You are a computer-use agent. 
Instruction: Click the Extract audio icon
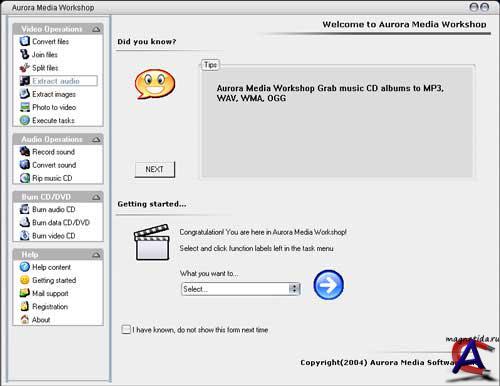click(25, 81)
